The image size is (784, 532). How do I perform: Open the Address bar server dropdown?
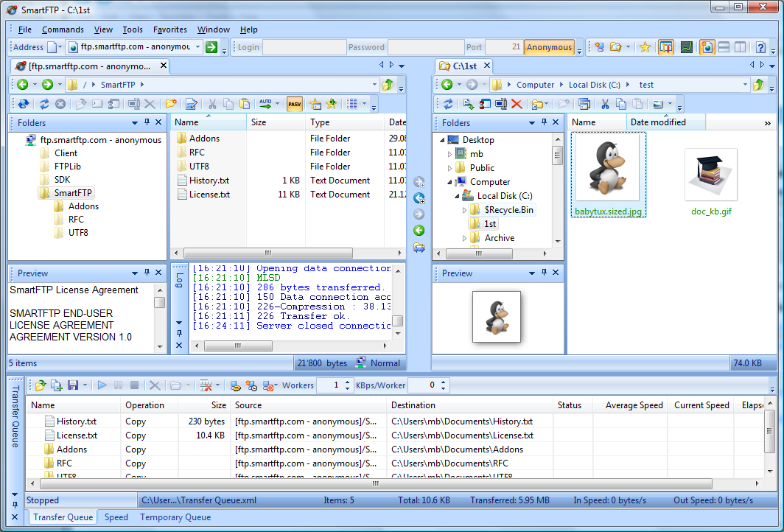pyautogui.click(x=197, y=47)
